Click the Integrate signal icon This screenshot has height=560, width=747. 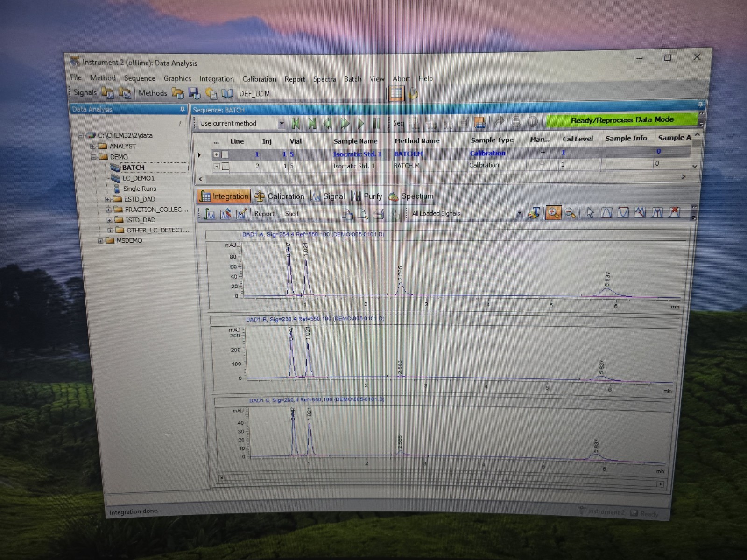coord(209,214)
